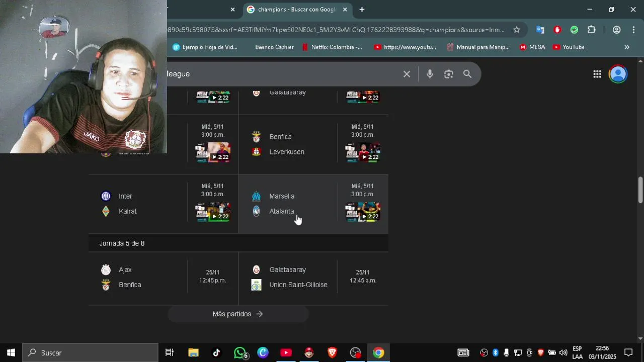Open the Windows Start menu

(11, 352)
